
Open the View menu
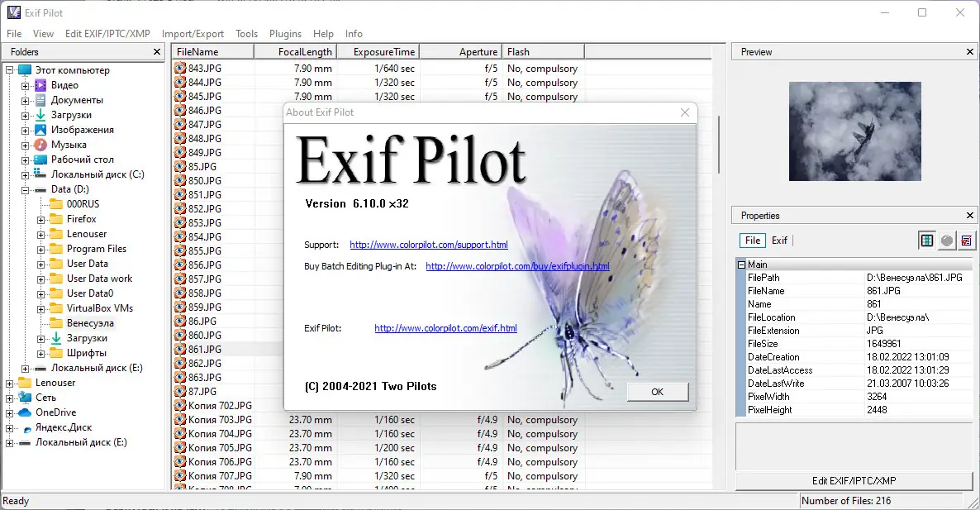point(43,34)
